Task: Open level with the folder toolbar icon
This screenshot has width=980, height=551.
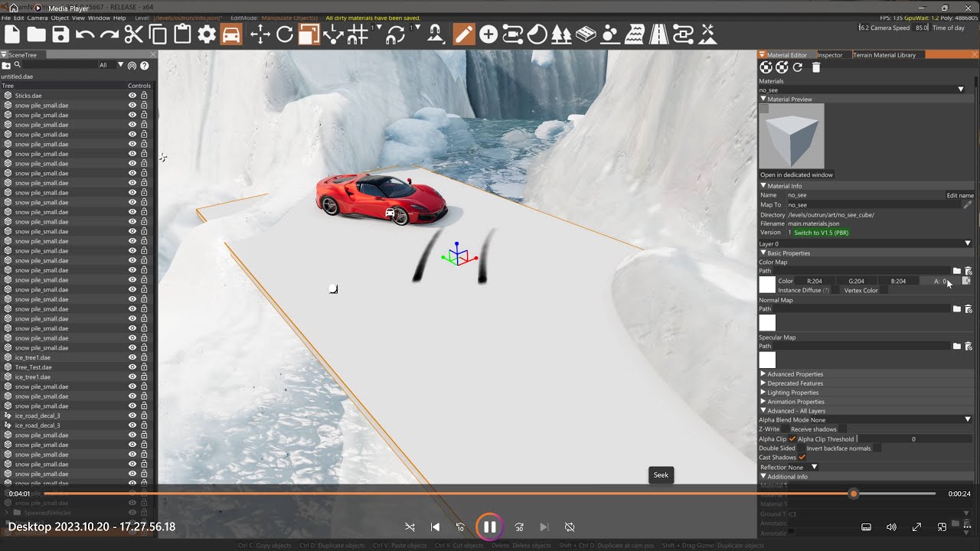Action: tap(36, 34)
